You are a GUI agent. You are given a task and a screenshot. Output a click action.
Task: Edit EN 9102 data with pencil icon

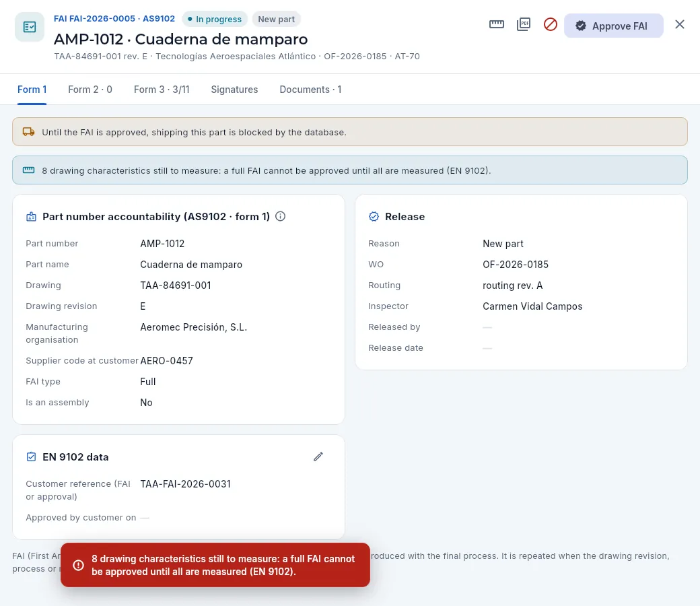pos(318,457)
